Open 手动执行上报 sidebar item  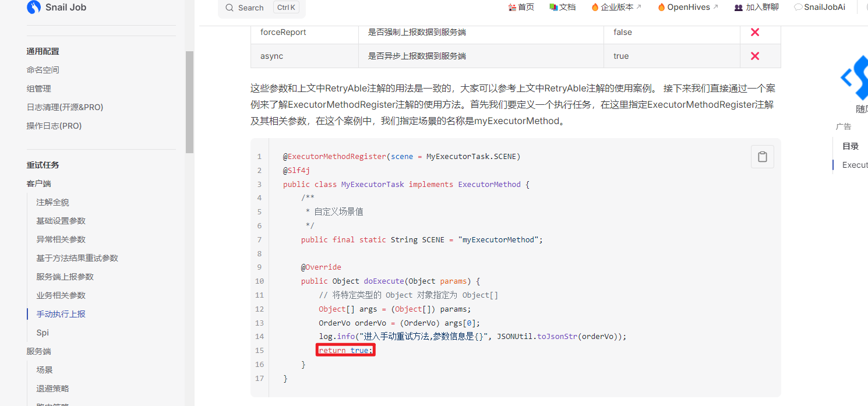tap(61, 314)
